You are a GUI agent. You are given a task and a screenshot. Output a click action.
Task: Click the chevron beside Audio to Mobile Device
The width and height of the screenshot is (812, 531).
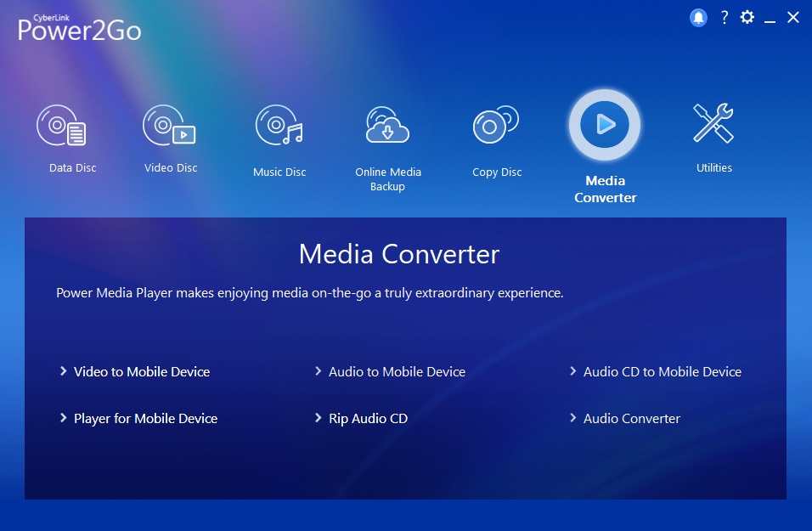click(318, 371)
